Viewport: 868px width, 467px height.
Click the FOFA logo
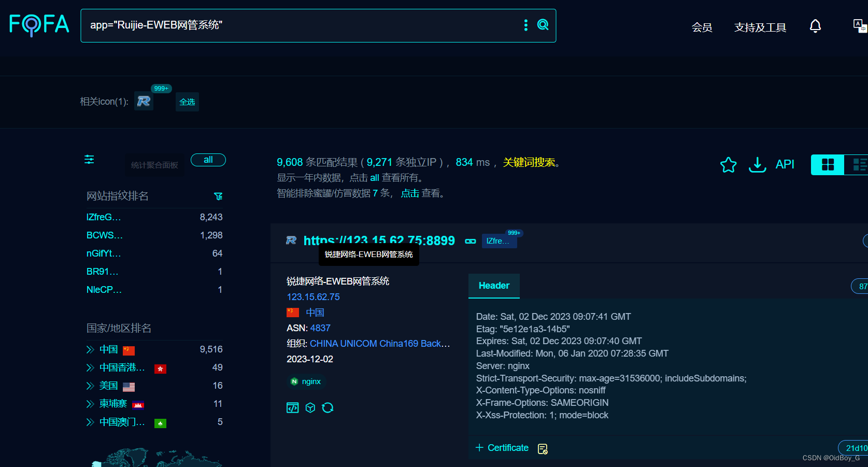[39, 25]
